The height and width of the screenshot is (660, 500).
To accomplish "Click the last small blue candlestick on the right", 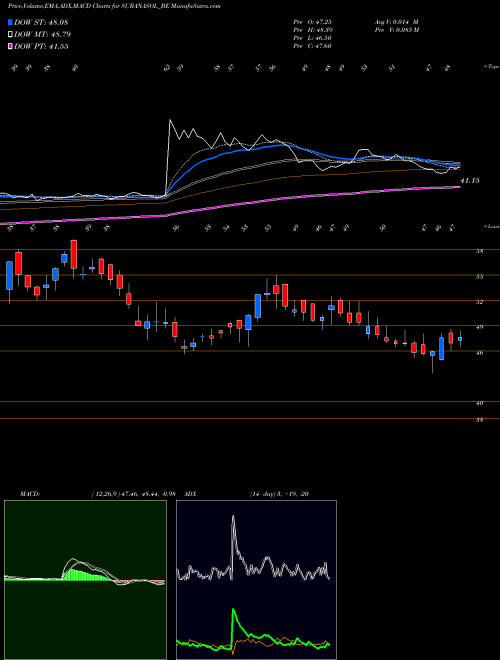I will 460,338.
